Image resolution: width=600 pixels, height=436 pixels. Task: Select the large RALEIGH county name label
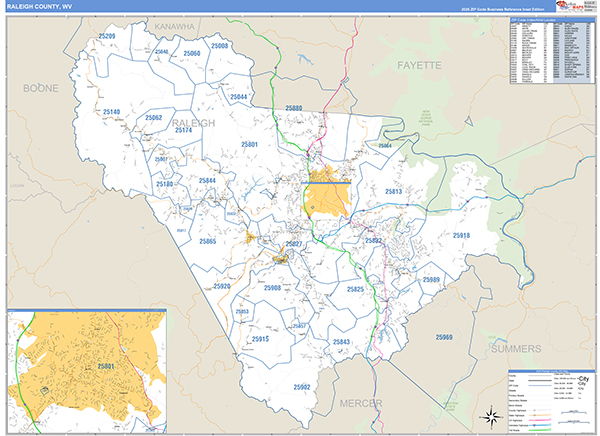(x=192, y=122)
